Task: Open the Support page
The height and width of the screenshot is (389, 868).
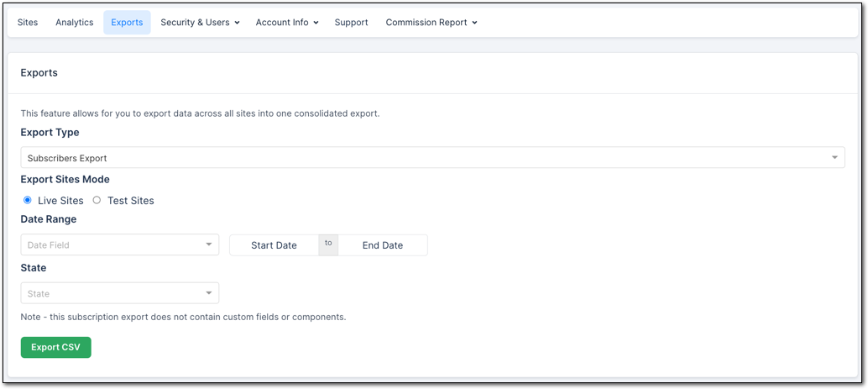Action: (x=351, y=23)
